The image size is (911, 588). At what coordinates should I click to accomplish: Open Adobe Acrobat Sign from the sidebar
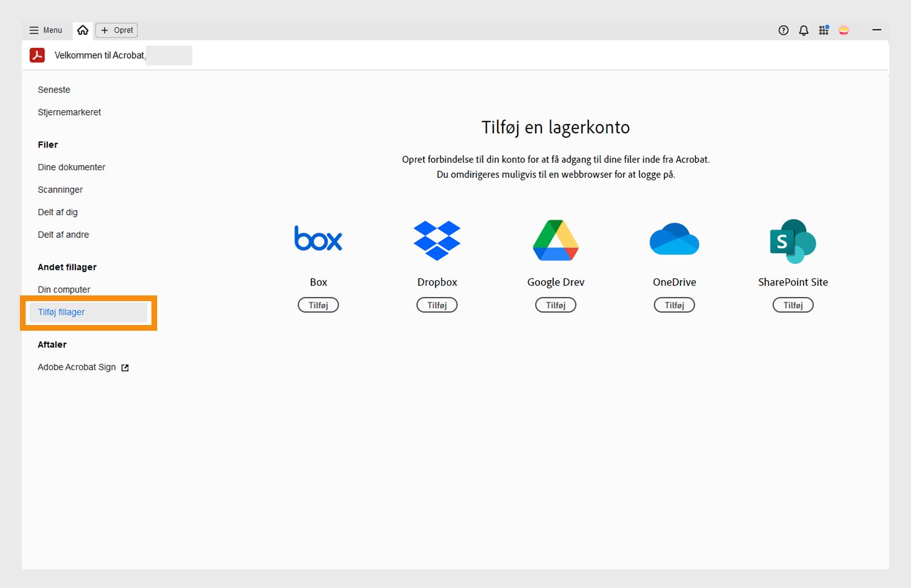coord(76,367)
